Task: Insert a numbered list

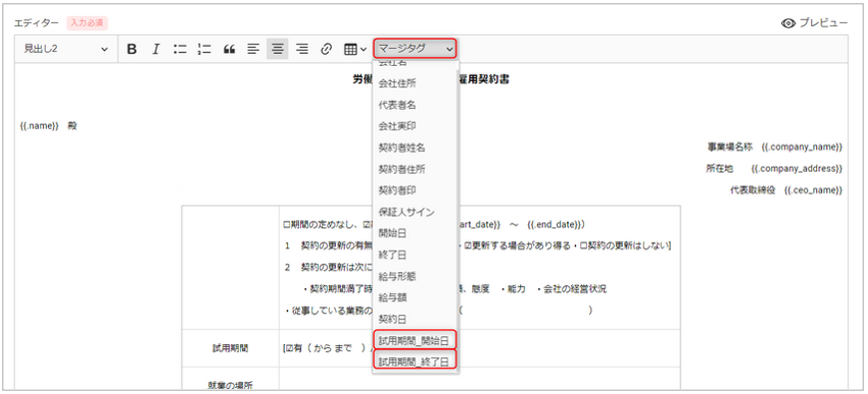Action: click(x=204, y=49)
